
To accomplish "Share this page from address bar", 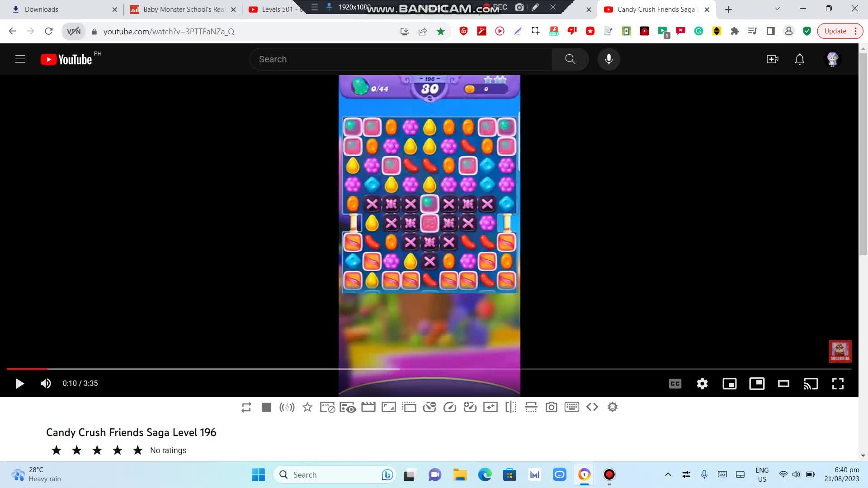I will point(423,31).
